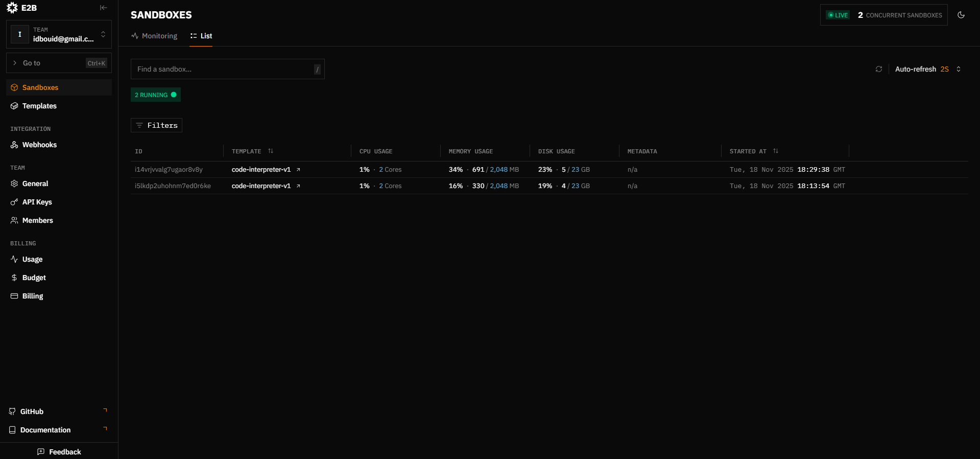Sort by Template column arrows
The width and height of the screenshot is (980, 459).
click(271, 151)
